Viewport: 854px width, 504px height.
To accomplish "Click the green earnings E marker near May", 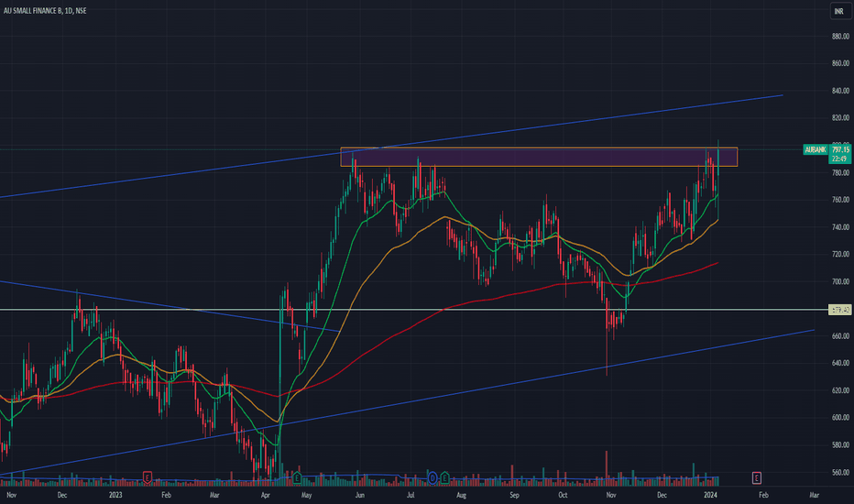I will click(x=297, y=477).
